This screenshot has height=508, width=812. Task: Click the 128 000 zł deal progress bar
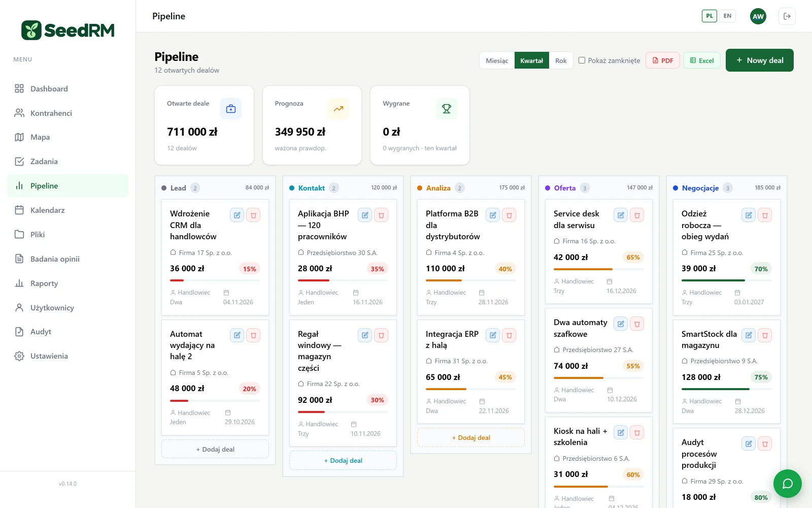coord(727,389)
